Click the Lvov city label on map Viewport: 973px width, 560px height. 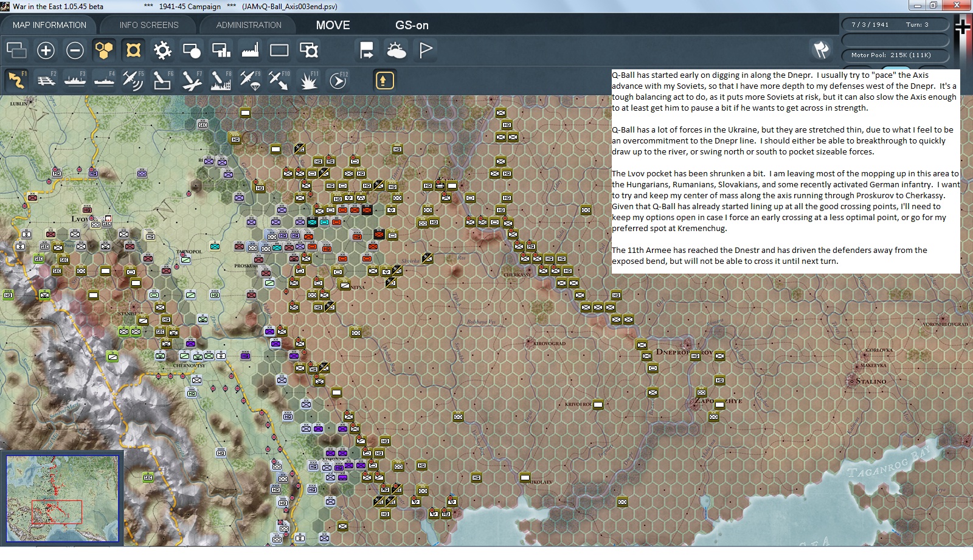coord(80,219)
